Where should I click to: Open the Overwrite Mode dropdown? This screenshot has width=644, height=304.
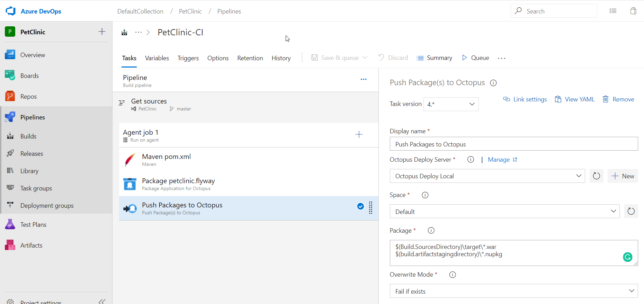pos(513,291)
